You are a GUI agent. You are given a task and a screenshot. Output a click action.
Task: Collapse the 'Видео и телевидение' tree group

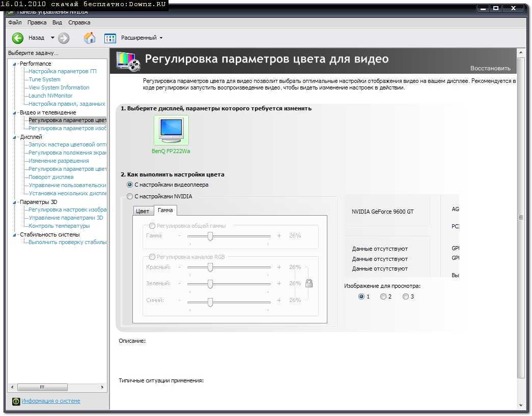pyautogui.click(x=14, y=113)
